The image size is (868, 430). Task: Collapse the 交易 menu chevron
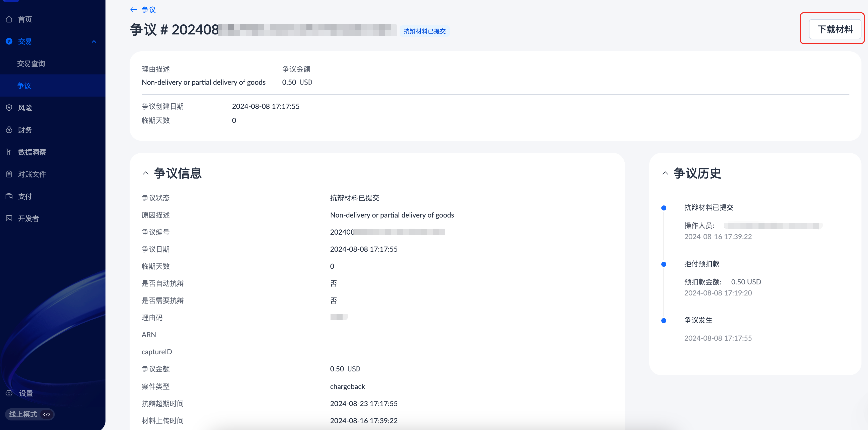tap(94, 41)
